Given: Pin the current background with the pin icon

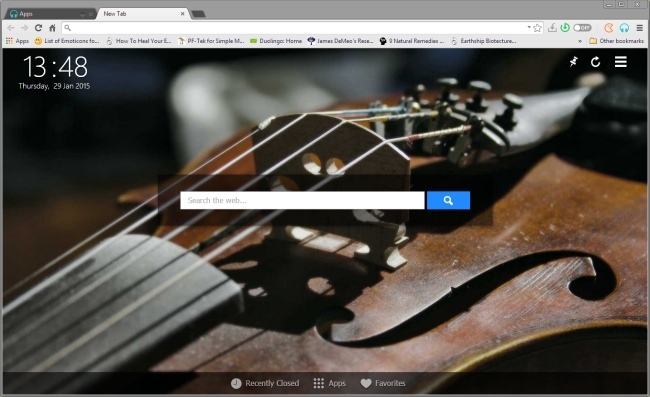Looking at the screenshot, I should point(573,62).
